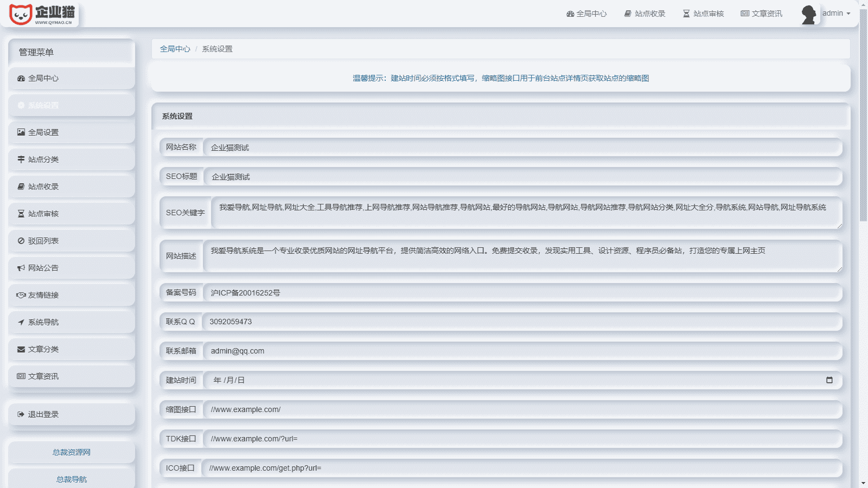Click the signpost icon next to 站点分类

click(21, 159)
